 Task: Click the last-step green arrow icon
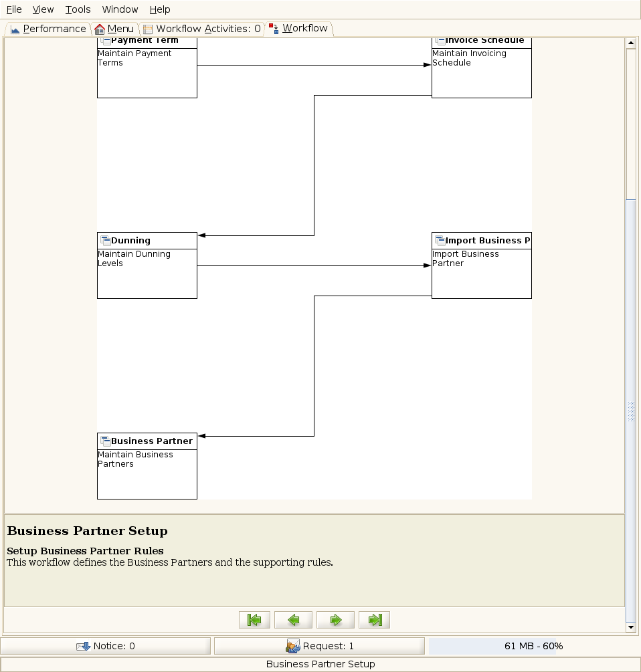tap(375, 620)
